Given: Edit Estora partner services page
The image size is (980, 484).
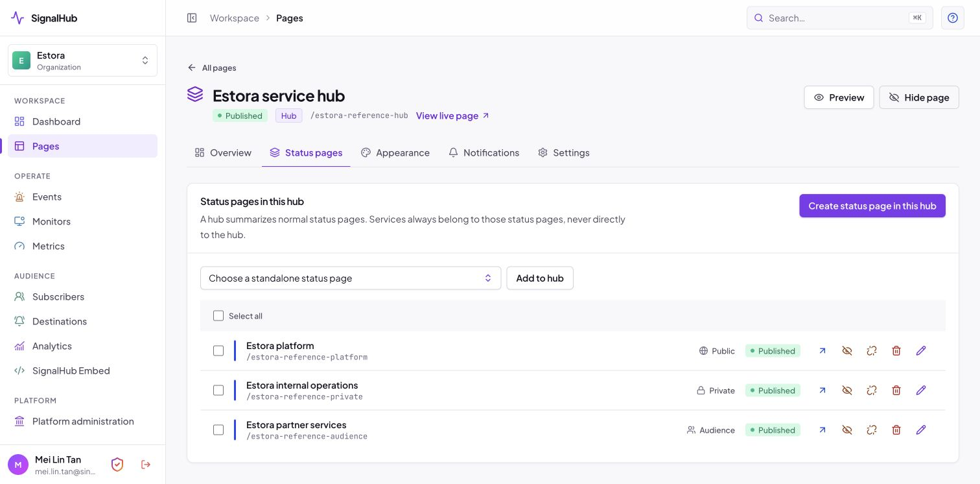Looking at the screenshot, I should click(921, 430).
